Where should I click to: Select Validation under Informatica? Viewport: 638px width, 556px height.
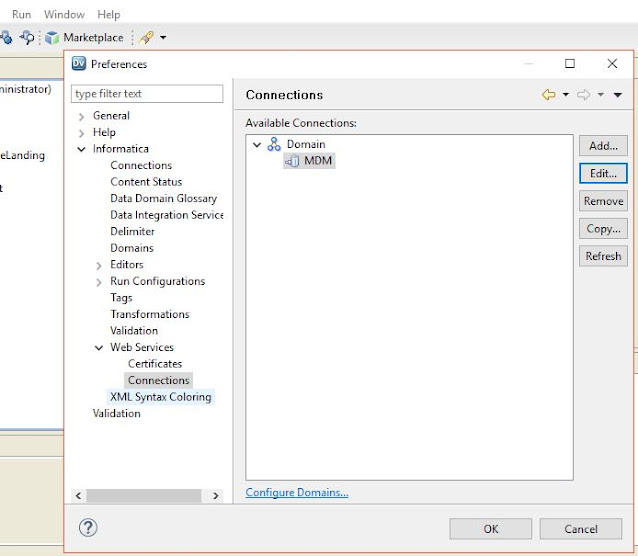134,331
